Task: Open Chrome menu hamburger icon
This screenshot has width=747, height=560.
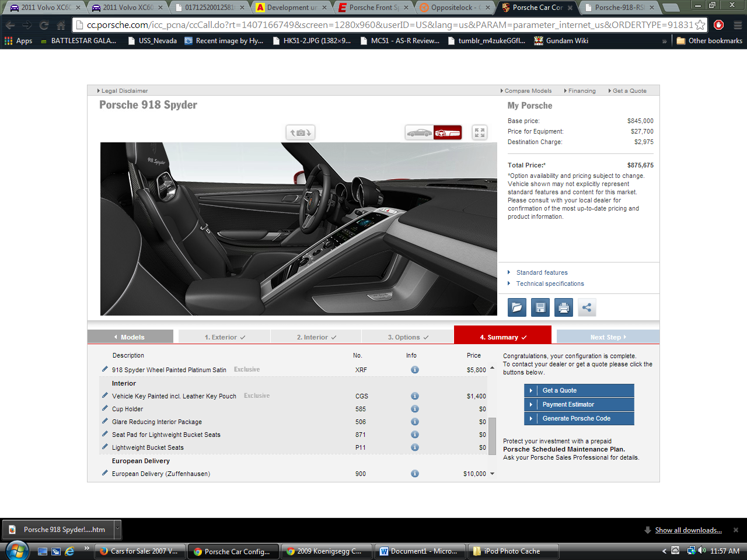Action: (737, 25)
